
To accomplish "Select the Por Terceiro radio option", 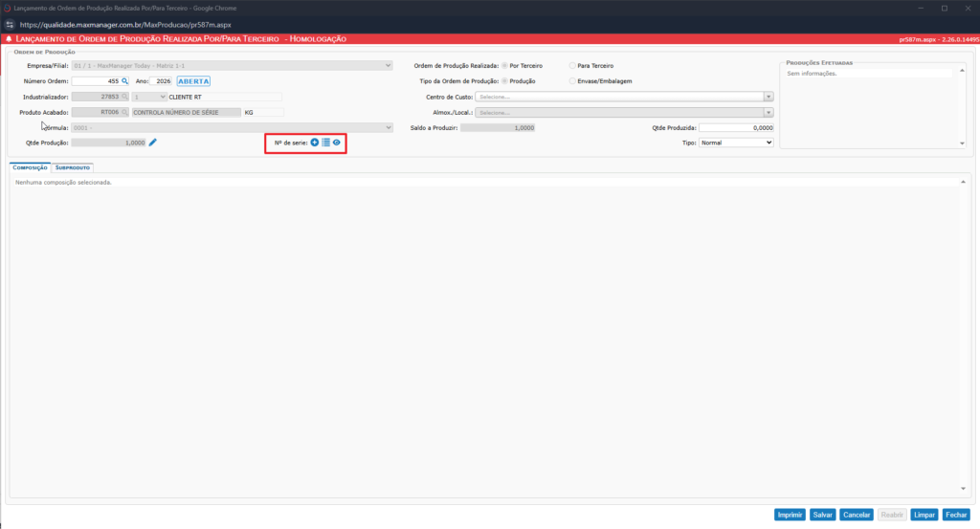I will point(505,66).
